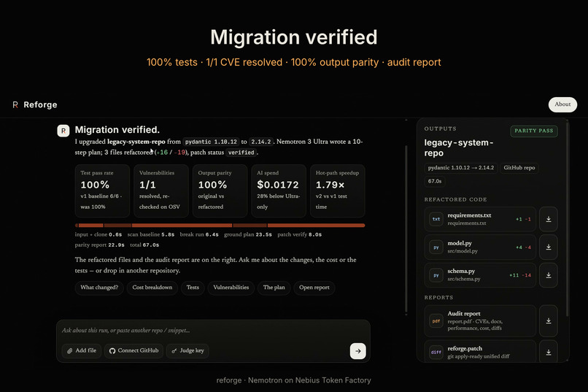Click the verified patch status tag

click(x=241, y=153)
